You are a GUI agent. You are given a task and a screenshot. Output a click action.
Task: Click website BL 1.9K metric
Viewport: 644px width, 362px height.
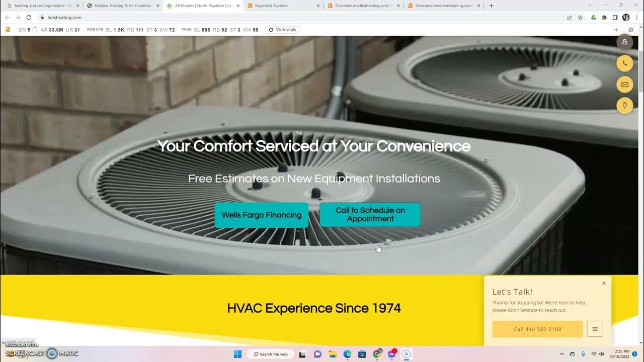[x=115, y=30]
